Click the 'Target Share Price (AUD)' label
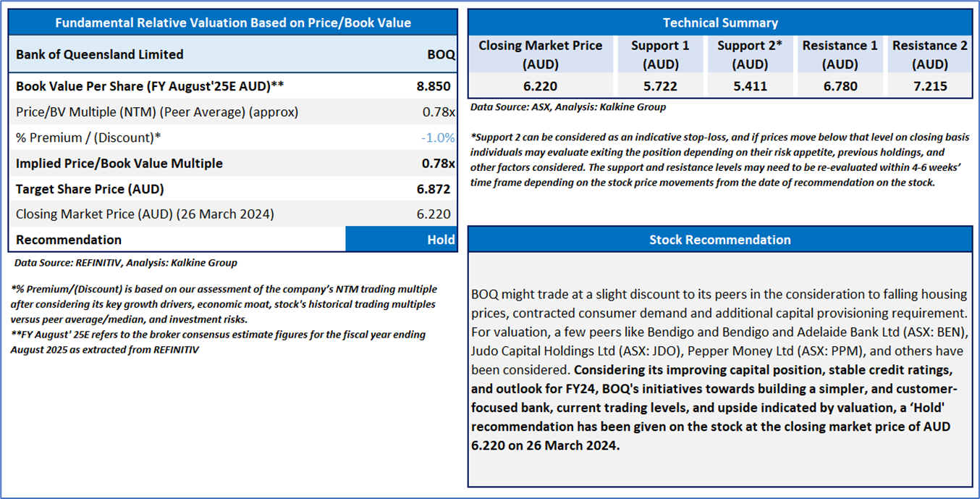Viewport: 980px width, 499px height. [x=90, y=189]
